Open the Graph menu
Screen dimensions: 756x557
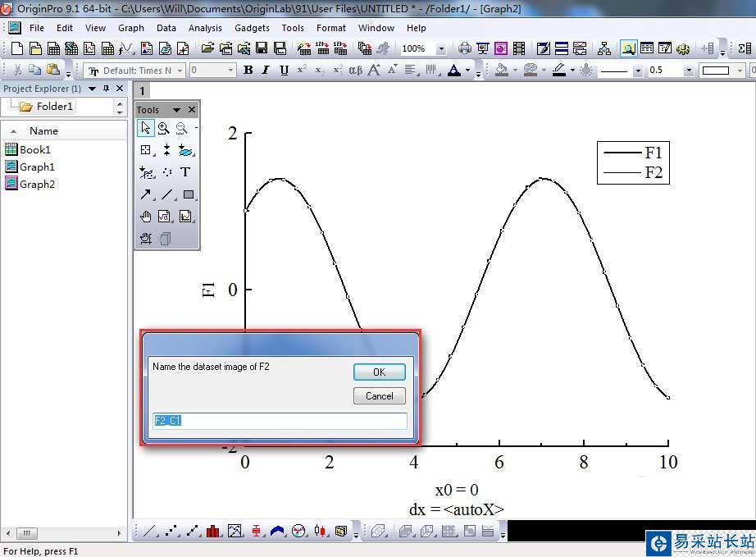pos(131,28)
